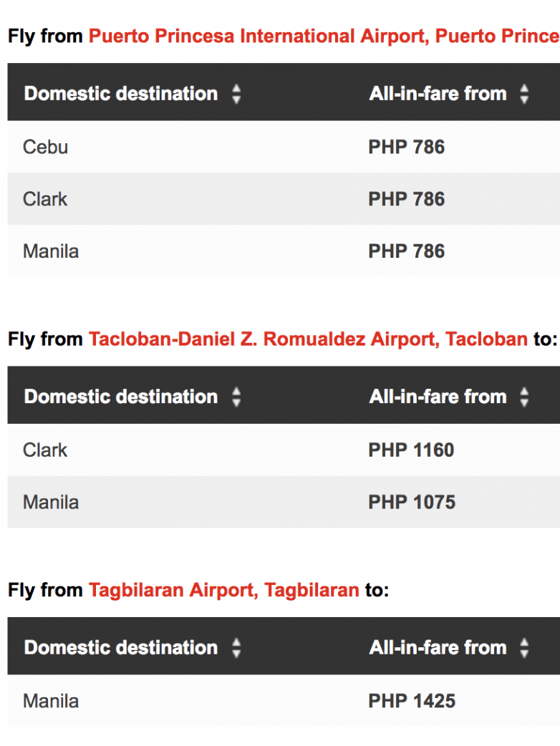
Task: Click sort arrows beside Tagbilaran All-in-fare from
Action: (524, 648)
